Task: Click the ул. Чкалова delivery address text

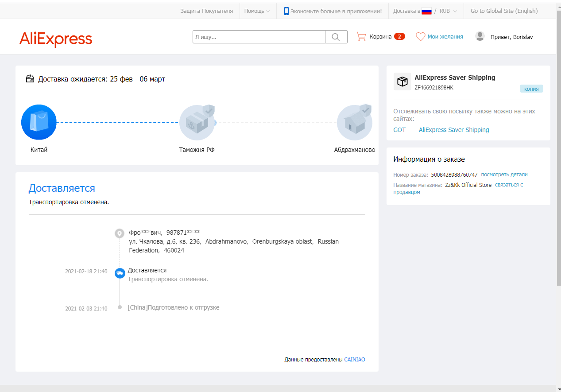Action: (x=234, y=246)
